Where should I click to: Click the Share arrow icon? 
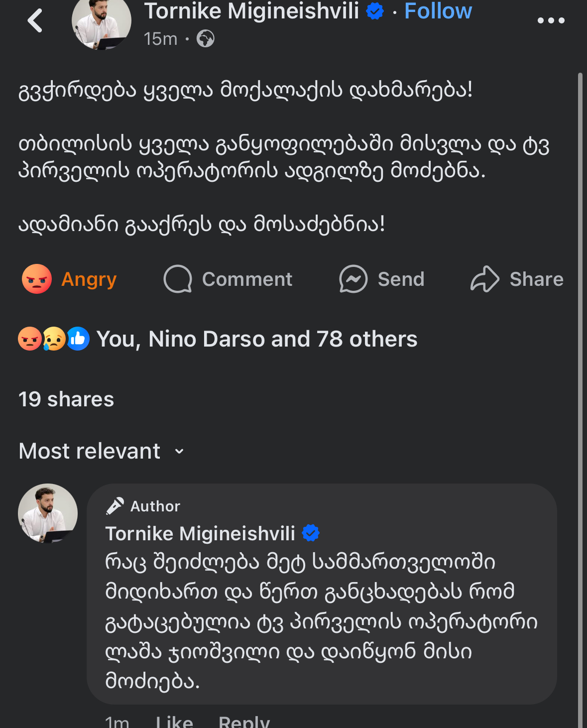[x=484, y=279]
